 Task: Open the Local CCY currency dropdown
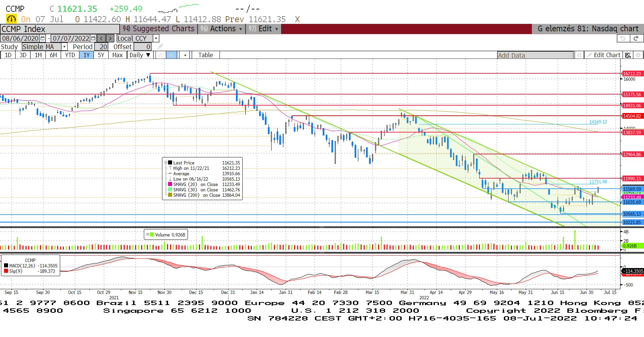click(x=156, y=38)
